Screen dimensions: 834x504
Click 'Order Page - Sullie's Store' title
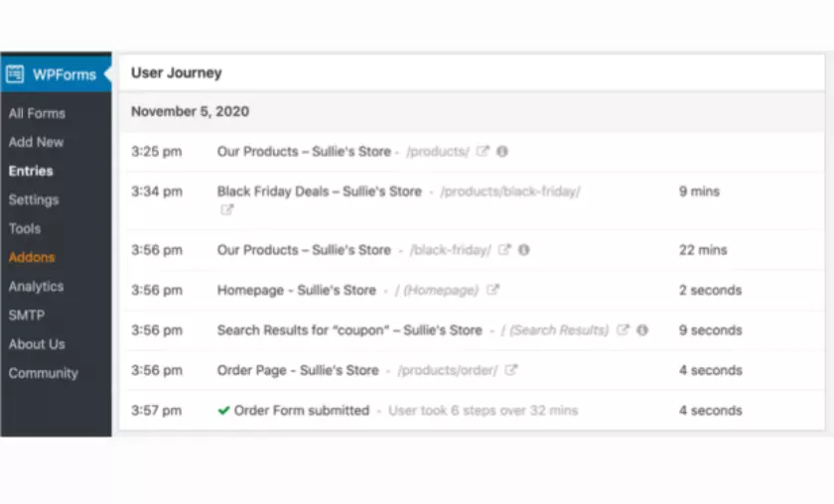point(298,370)
